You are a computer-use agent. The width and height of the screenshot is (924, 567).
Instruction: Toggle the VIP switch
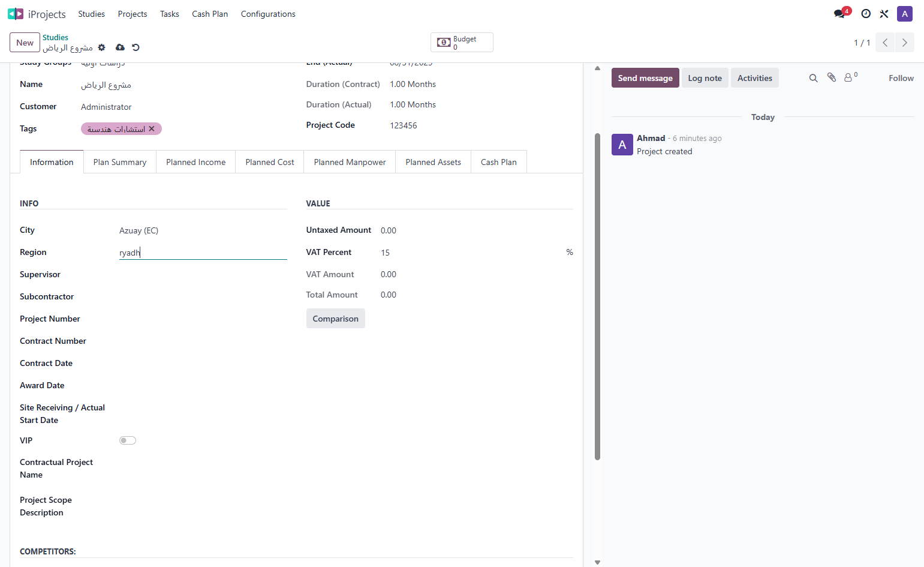pos(128,440)
